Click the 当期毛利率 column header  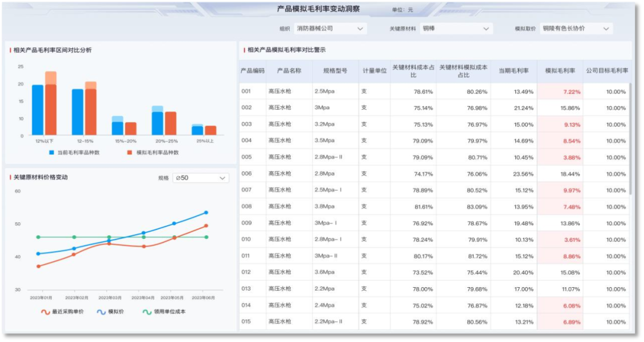coord(513,71)
